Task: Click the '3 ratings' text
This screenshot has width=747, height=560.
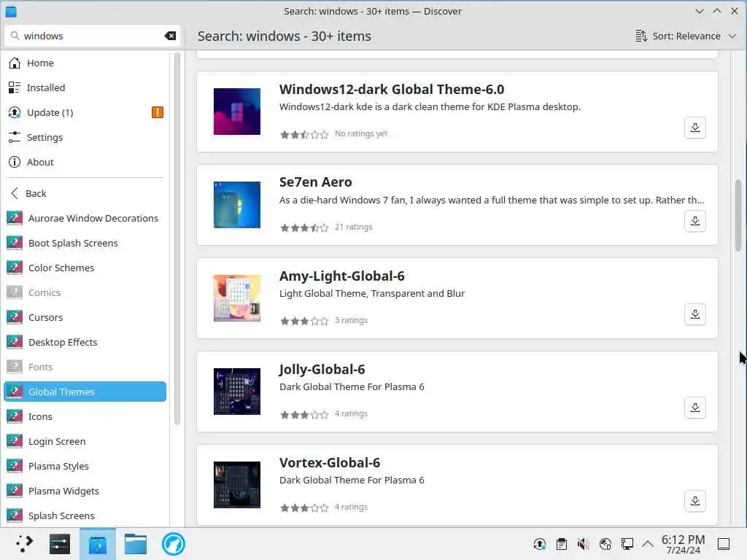Action: click(x=351, y=320)
